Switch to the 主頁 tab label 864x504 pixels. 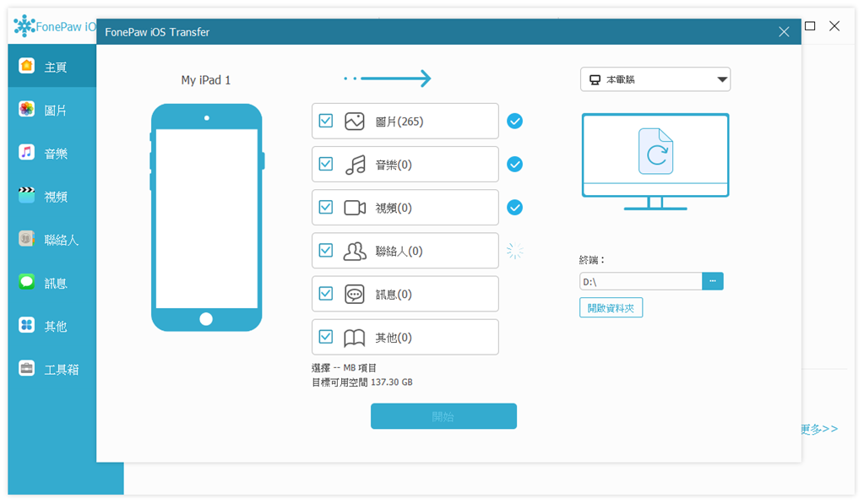(x=56, y=68)
